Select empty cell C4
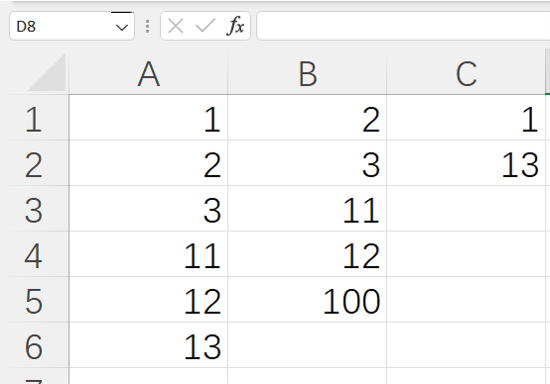 click(466, 254)
